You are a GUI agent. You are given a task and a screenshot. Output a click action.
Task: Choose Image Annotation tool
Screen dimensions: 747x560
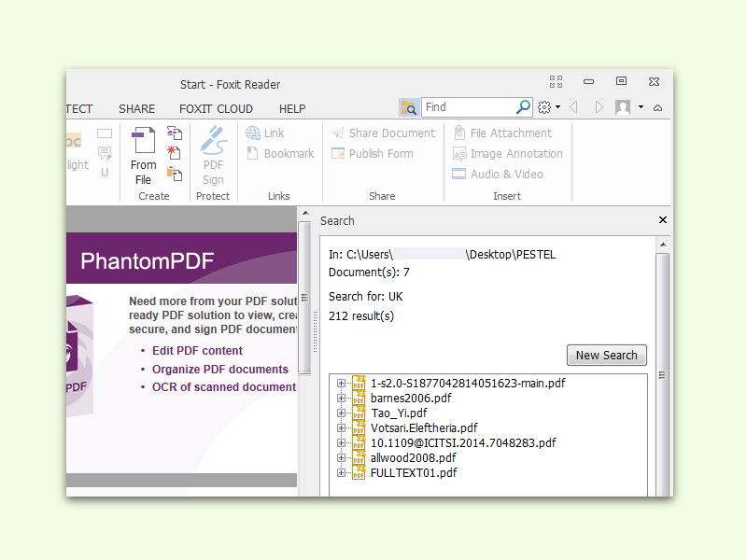507,153
